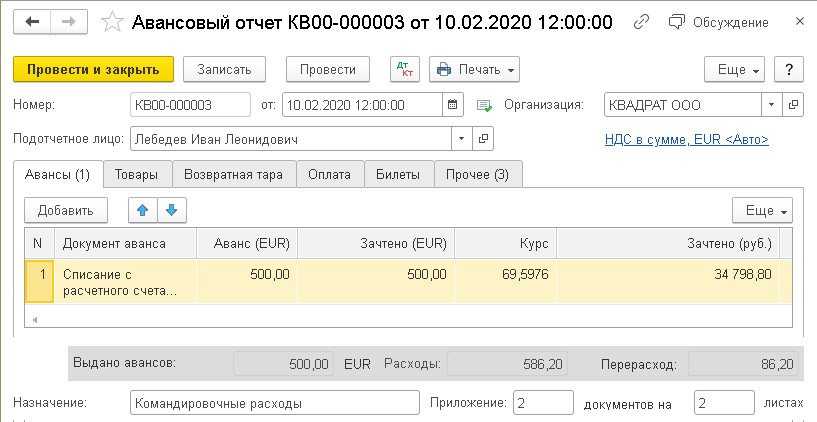The width and height of the screenshot is (817, 422).
Task: Expand the Организация dropdown list
Action: point(772,105)
